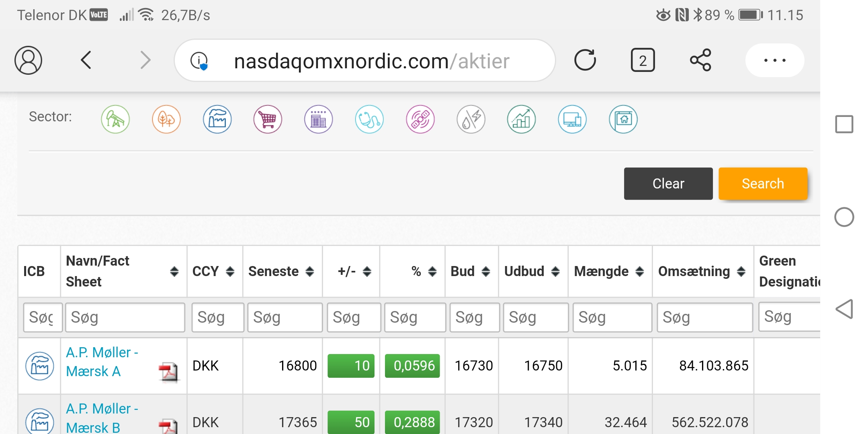Toggle the real estate sector filter
The width and height of the screenshot is (868, 434).
623,119
